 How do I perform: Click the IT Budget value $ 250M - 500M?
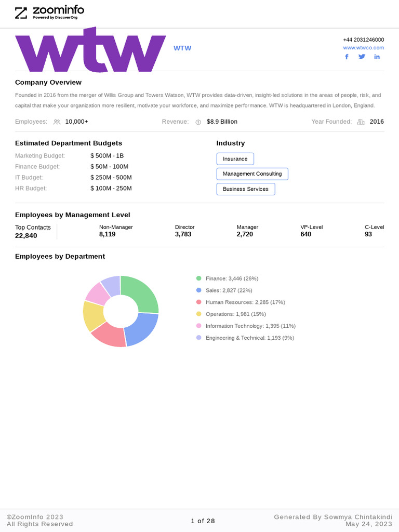click(111, 178)
